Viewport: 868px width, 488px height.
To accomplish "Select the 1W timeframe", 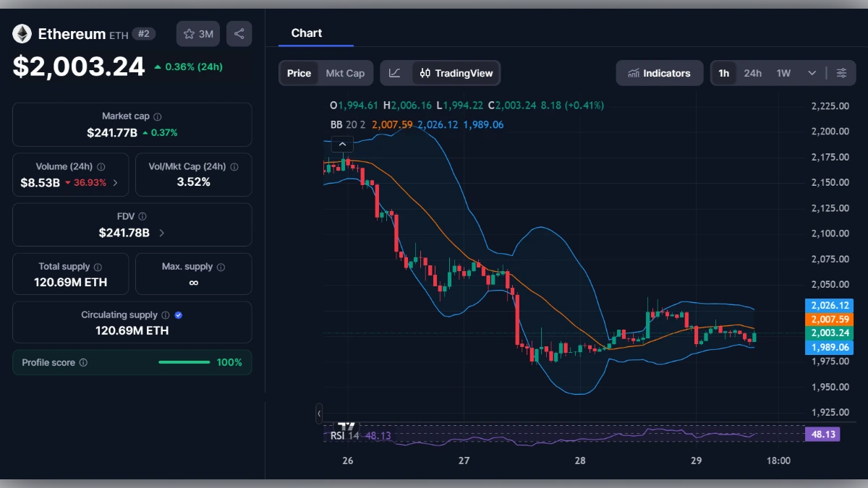I will click(782, 72).
